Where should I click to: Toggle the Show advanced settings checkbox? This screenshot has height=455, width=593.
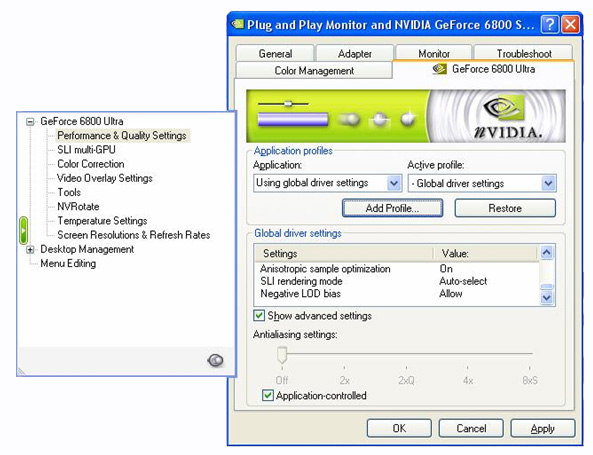pos(259,315)
